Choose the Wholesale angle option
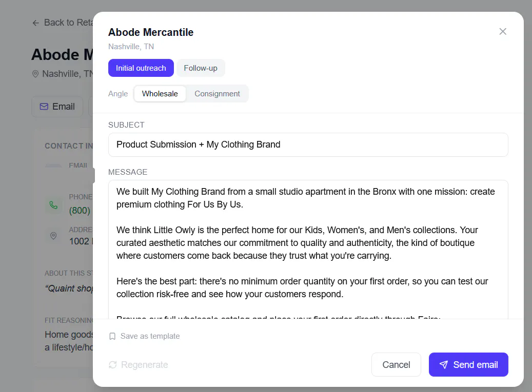 [x=160, y=94]
